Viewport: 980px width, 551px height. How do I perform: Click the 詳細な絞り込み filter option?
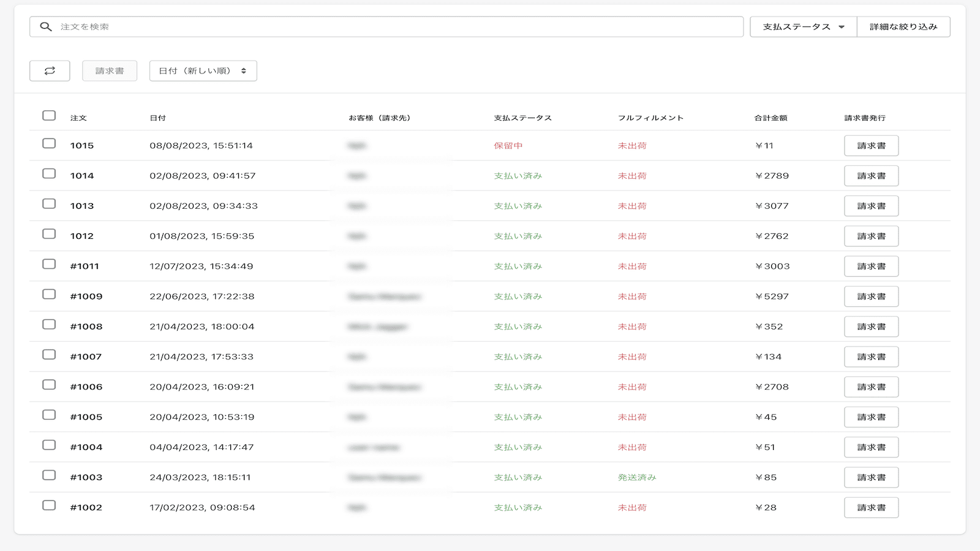[x=904, y=26]
